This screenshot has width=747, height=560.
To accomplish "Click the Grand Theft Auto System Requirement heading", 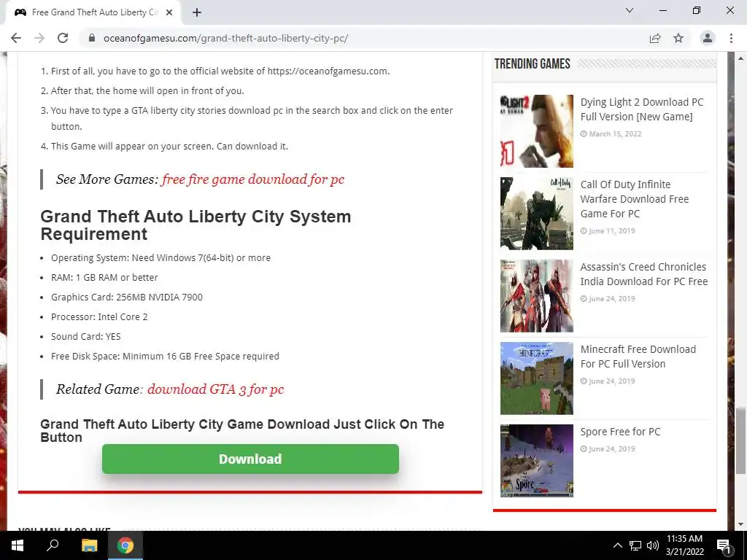I will pyautogui.click(x=196, y=225).
